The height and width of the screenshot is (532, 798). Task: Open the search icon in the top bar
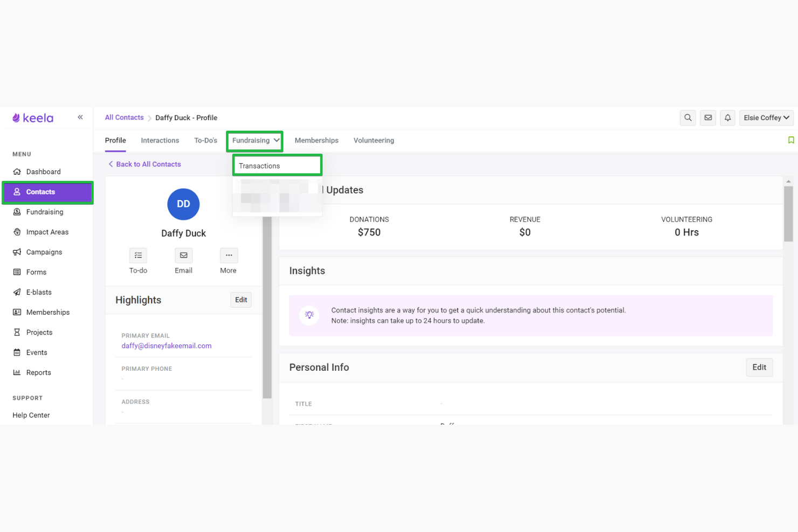pyautogui.click(x=687, y=118)
